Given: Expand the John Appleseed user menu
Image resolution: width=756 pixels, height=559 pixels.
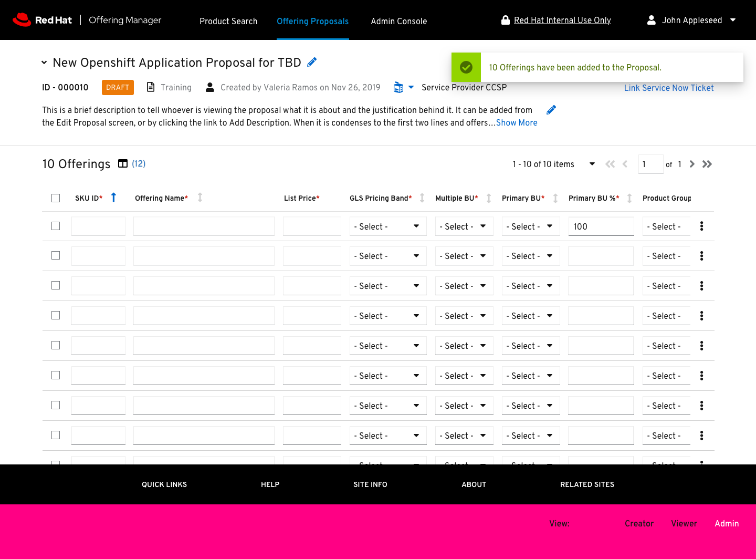Looking at the screenshot, I should pyautogui.click(x=733, y=20).
